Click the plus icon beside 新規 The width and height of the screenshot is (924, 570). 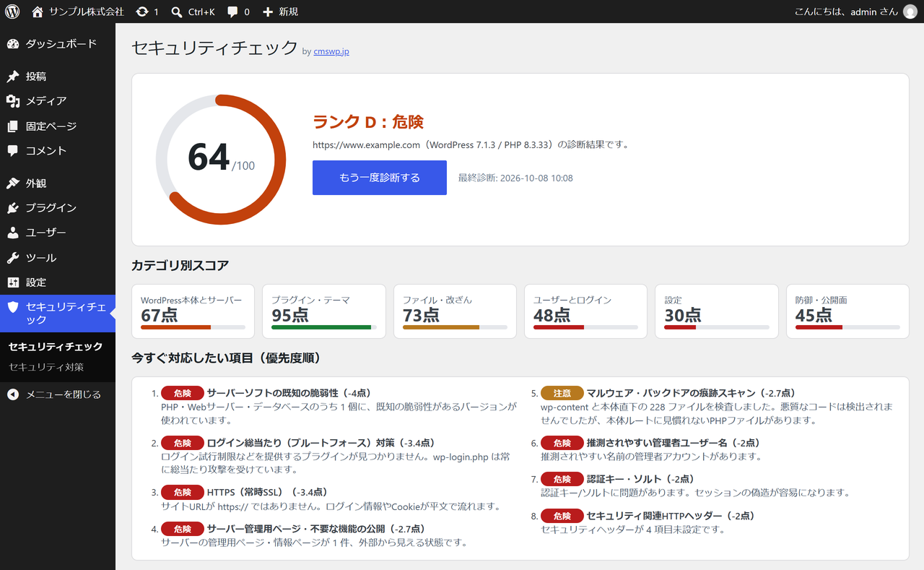point(268,12)
